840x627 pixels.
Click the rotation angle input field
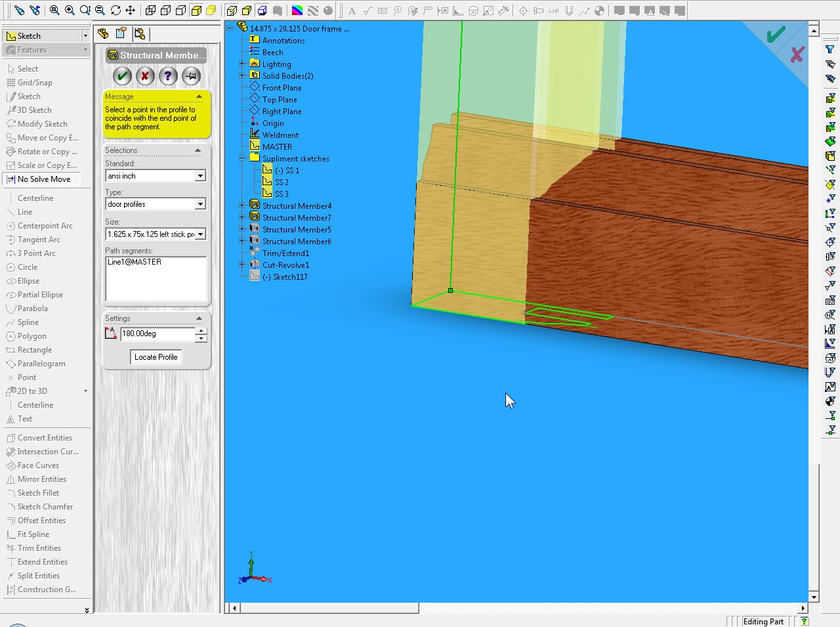tap(157, 334)
